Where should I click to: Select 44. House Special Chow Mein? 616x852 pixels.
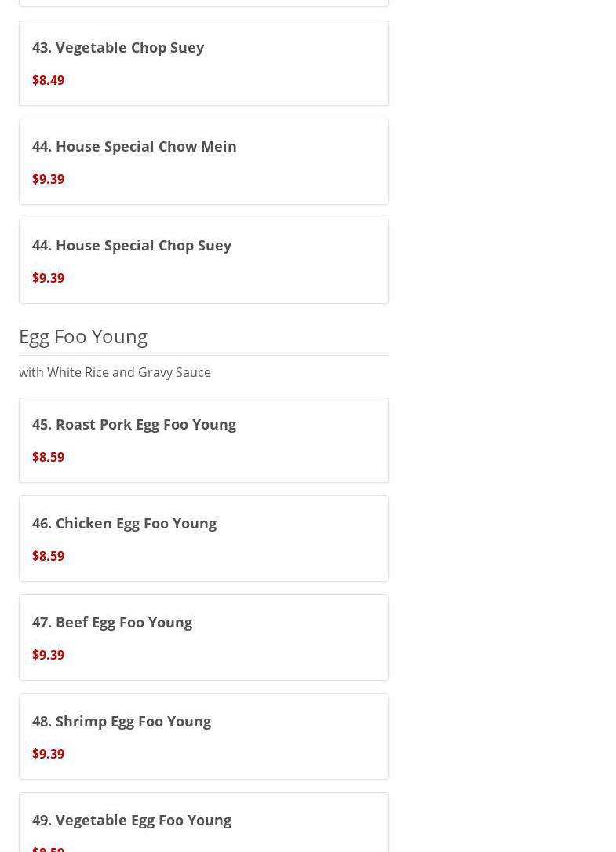(x=134, y=146)
